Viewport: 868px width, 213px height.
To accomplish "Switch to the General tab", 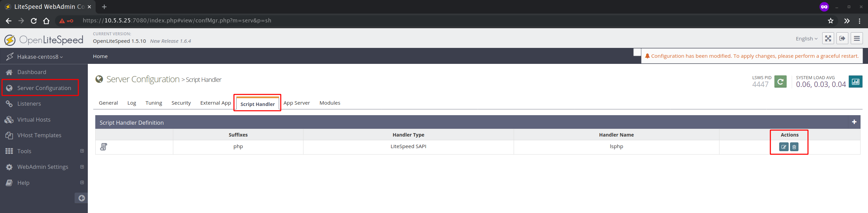I will (108, 103).
